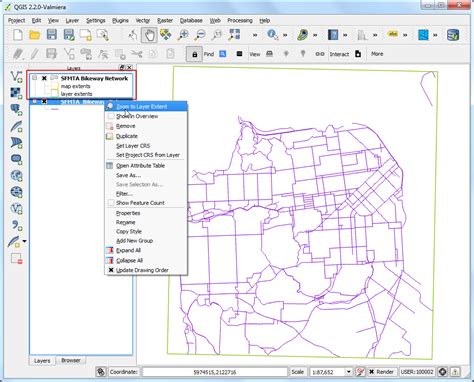Save the project with the floppy icon
Viewport: 474px width, 382px height.
(x=52, y=35)
